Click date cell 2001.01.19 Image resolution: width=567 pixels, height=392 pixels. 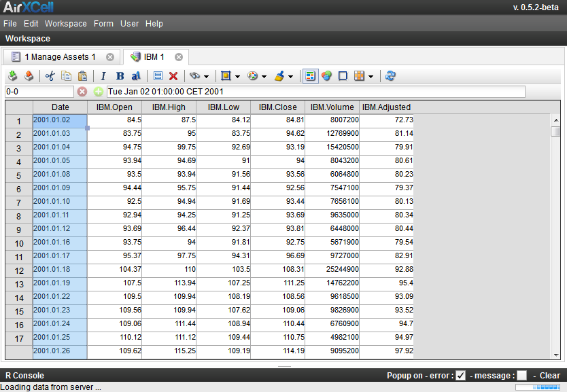[60, 285]
